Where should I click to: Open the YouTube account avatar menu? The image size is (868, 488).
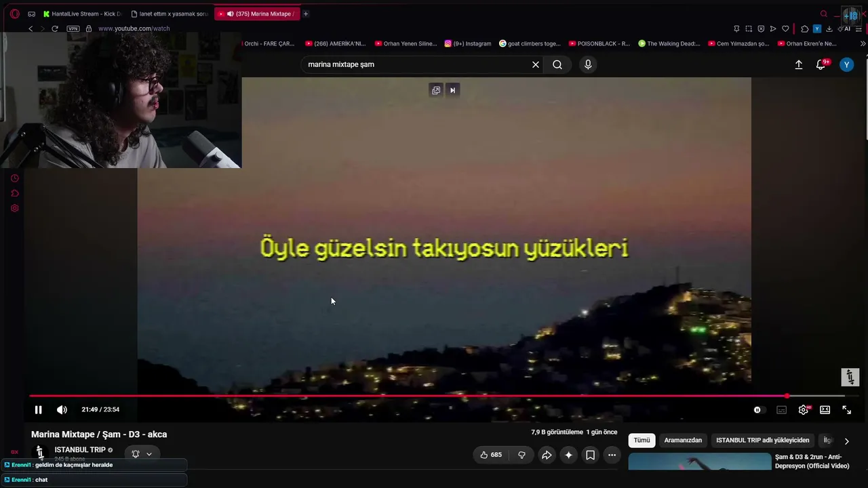pyautogui.click(x=846, y=64)
